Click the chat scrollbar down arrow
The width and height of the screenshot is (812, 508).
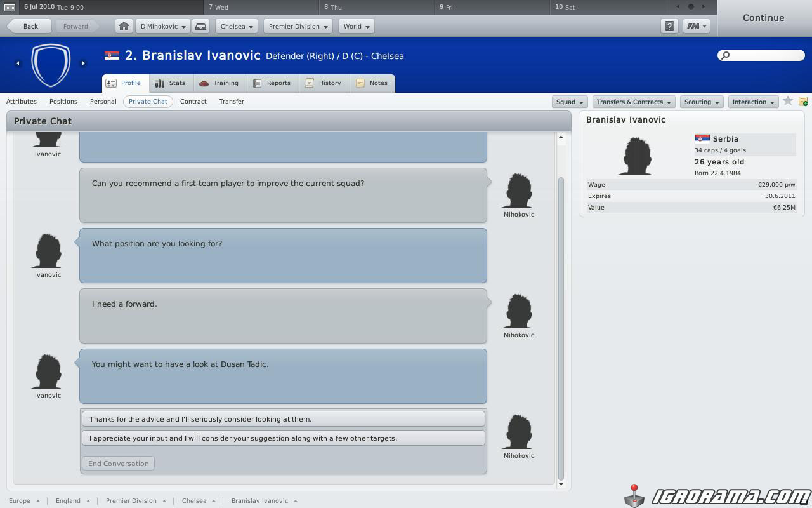coord(561,484)
